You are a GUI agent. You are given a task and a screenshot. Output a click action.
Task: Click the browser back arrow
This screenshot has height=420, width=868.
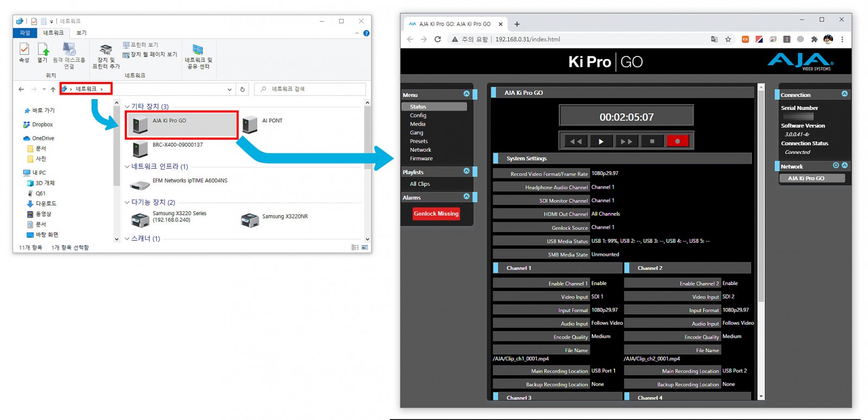(410, 39)
